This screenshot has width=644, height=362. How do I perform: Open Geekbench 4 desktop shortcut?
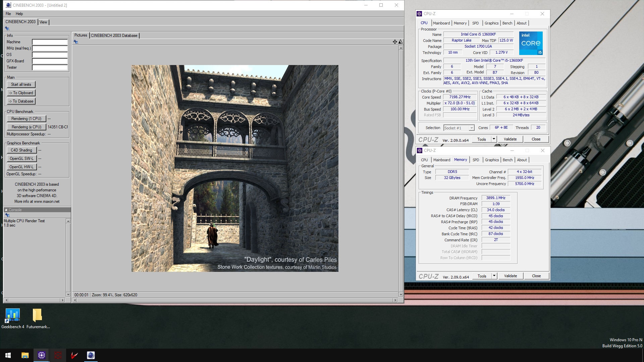pos(13,318)
